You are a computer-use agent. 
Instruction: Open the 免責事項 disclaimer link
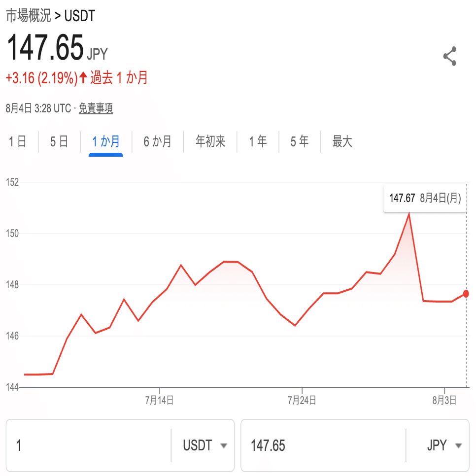[x=96, y=108]
